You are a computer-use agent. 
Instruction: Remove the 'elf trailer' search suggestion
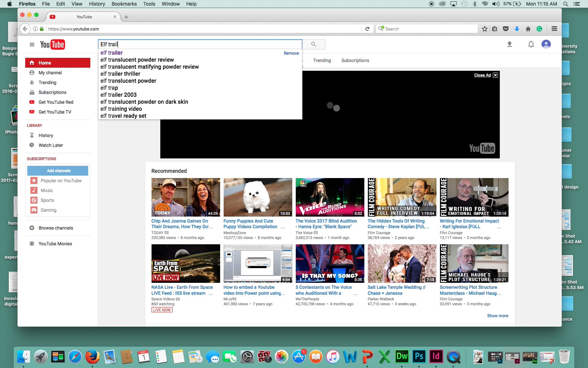tap(291, 53)
